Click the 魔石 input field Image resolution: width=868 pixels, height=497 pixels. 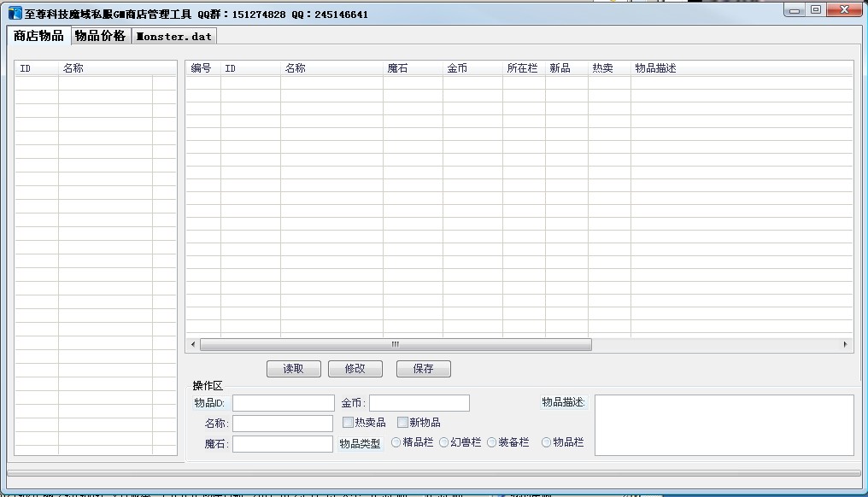282,443
